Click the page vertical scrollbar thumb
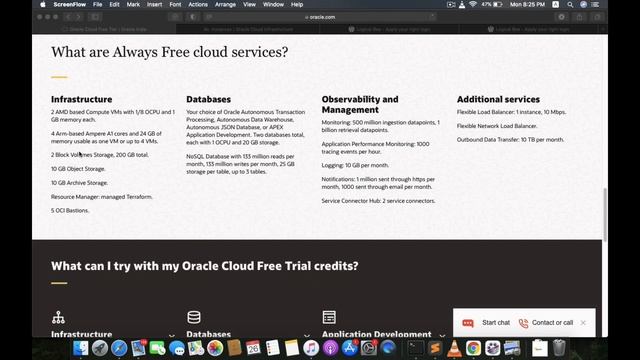The image size is (640, 360). pos(605,214)
